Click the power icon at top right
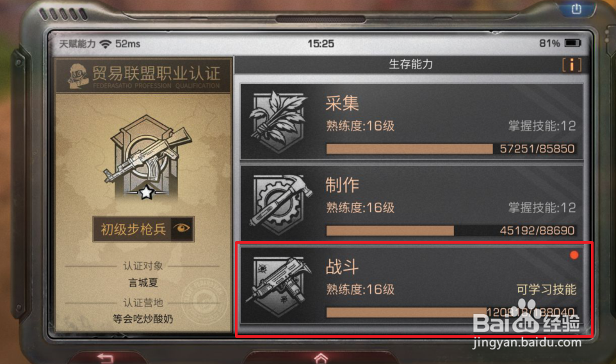 (576, 8)
